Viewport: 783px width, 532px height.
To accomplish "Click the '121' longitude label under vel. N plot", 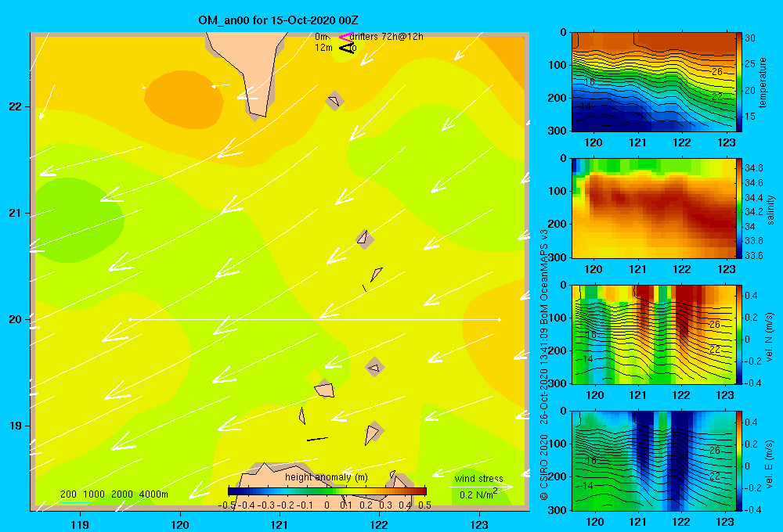I will tap(637, 396).
